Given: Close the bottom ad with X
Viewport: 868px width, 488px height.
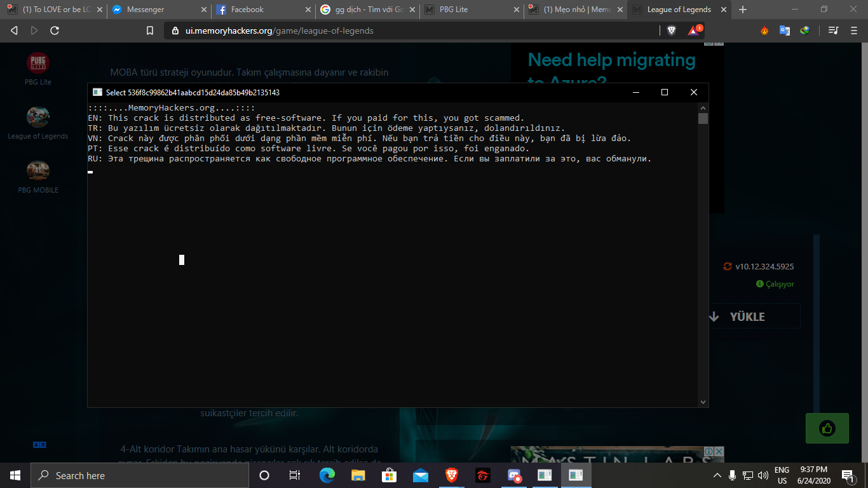Looking at the screenshot, I should [719, 451].
